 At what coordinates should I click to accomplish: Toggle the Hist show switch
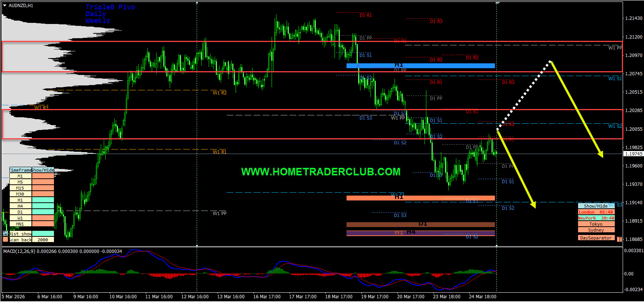point(43,233)
